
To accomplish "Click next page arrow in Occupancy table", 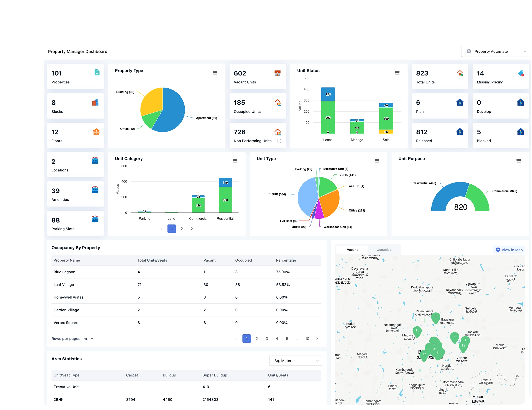I will (317, 338).
